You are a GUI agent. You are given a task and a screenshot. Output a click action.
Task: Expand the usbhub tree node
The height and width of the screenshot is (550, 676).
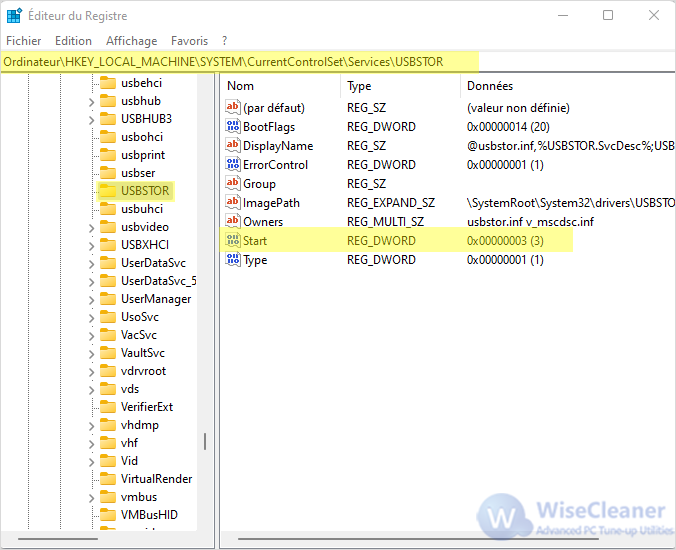point(91,102)
